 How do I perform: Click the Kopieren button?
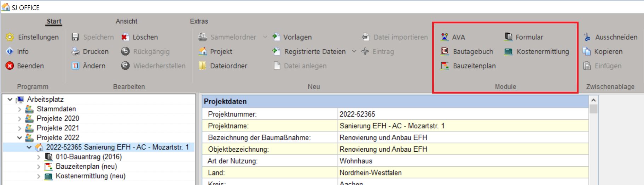click(608, 51)
